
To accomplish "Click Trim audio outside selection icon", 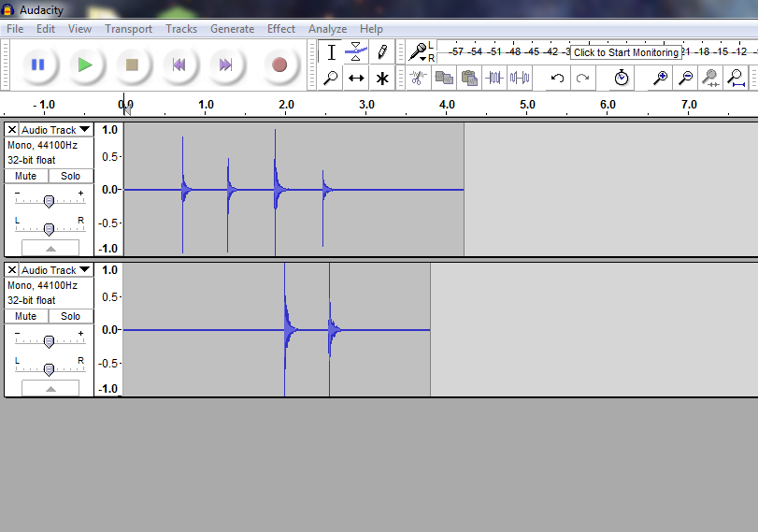I will (494, 78).
